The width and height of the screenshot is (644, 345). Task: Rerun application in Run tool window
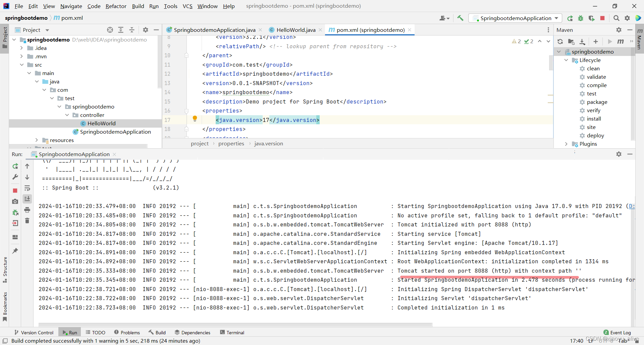point(15,166)
